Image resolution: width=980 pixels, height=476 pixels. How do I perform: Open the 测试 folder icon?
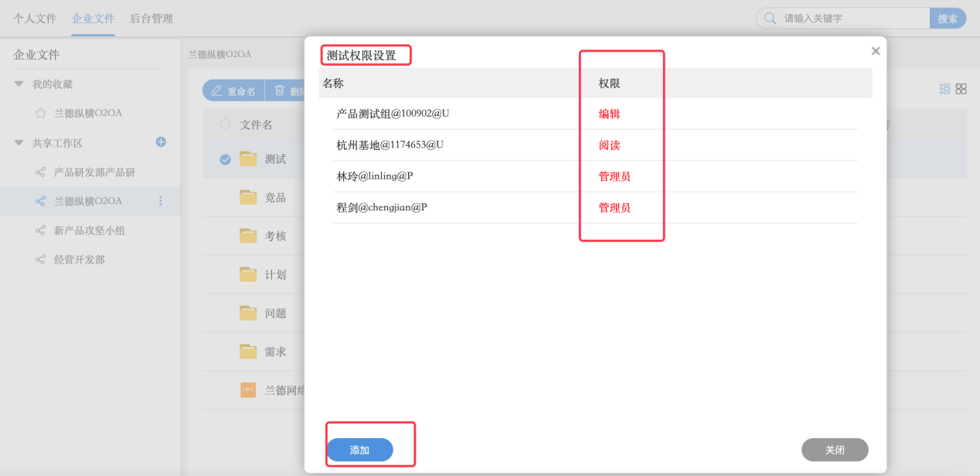[x=248, y=159]
